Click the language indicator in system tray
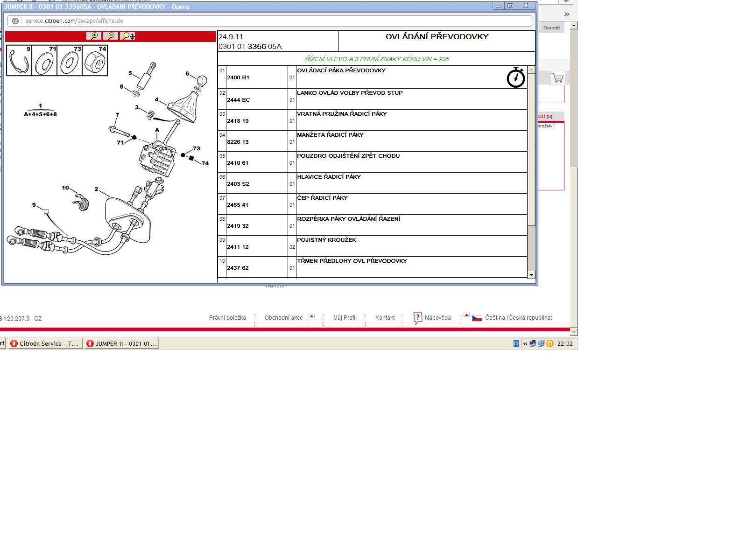The width and height of the screenshot is (747, 560). point(516,343)
